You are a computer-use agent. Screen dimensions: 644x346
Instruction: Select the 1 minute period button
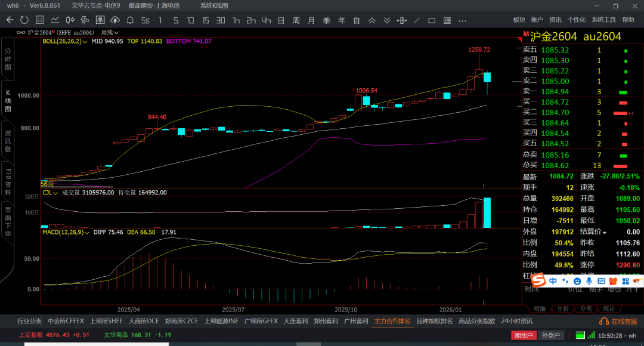coord(160,20)
